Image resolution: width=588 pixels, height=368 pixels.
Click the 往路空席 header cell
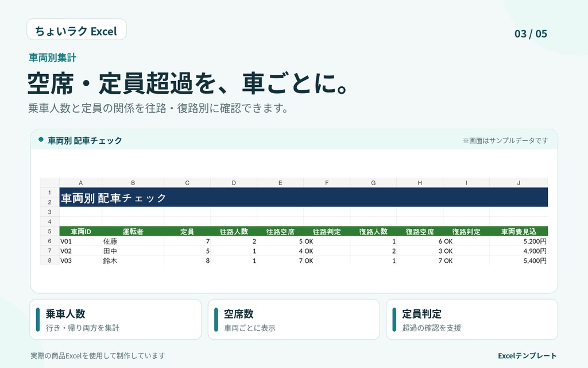pos(280,231)
